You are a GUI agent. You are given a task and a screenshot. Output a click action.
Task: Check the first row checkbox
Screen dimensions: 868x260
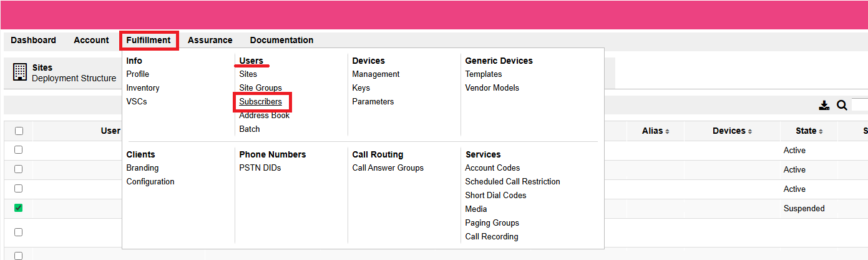[x=19, y=150]
